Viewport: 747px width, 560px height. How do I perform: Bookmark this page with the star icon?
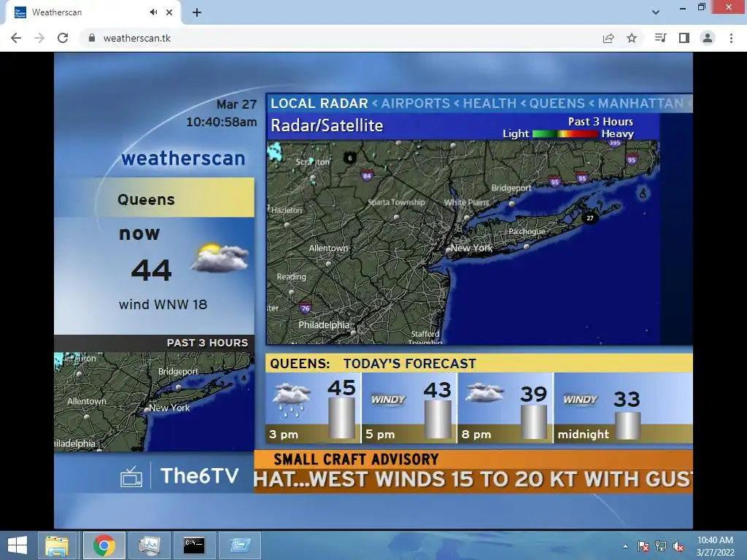pyautogui.click(x=632, y=38)
